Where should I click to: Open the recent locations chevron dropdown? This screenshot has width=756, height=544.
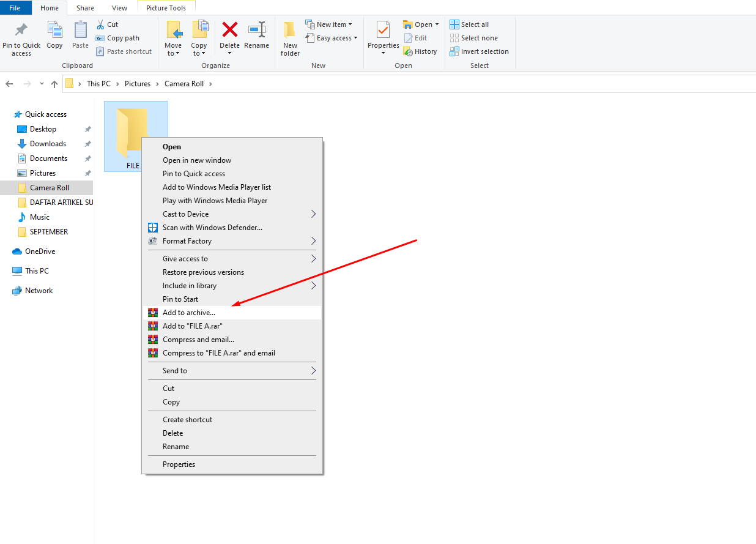tap(42, 84)
